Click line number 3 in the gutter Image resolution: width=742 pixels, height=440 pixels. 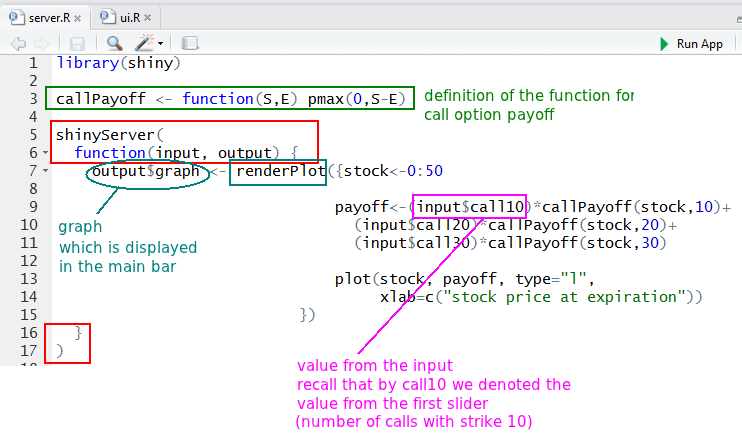click(x=32, y=98)
